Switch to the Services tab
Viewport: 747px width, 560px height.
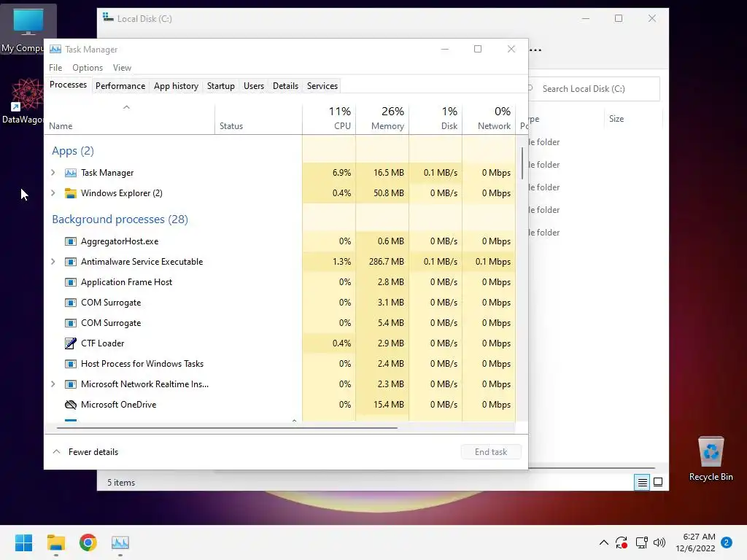pyautogui.click(x=322, y=86)
